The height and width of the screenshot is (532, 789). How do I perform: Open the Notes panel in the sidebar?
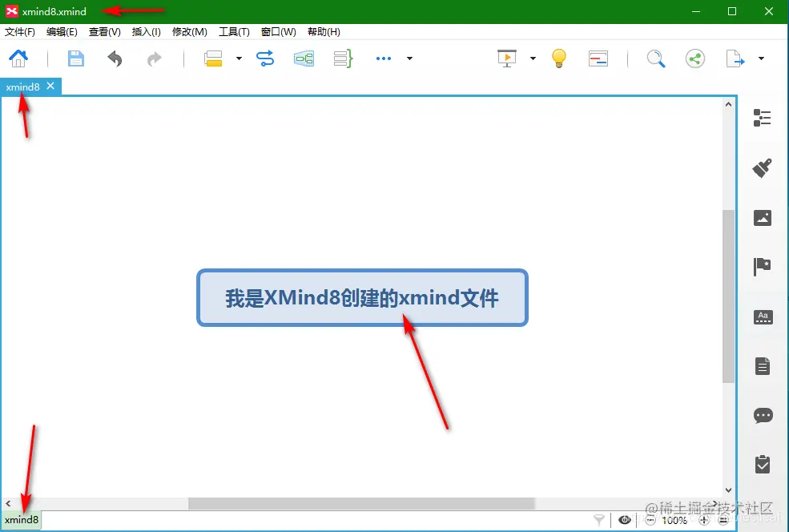(763, 366)
